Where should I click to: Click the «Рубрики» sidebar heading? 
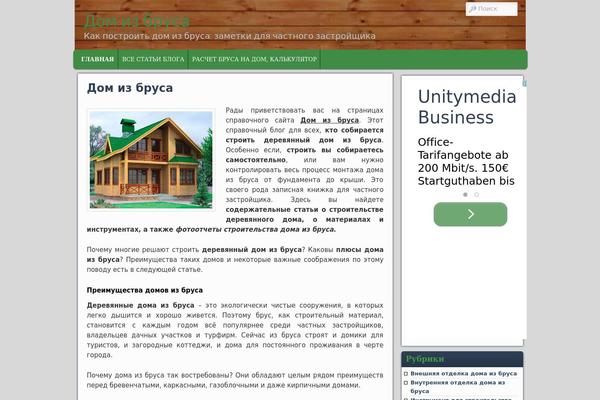tap(425, 359)
